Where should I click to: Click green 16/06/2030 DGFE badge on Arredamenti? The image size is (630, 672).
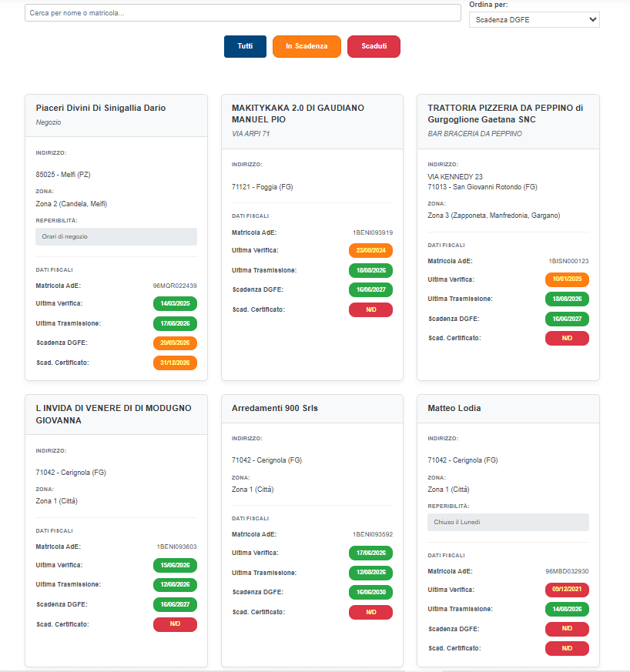pos(371,592)
